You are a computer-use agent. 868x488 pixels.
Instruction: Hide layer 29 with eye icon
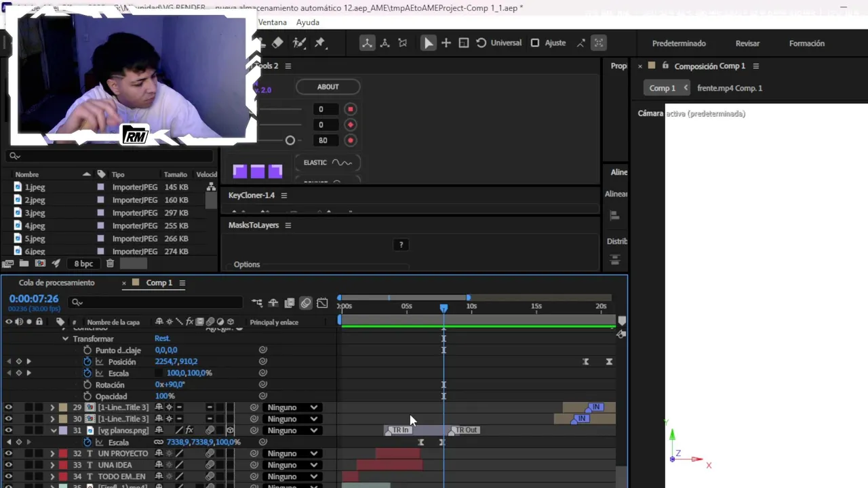coord(9,407)
